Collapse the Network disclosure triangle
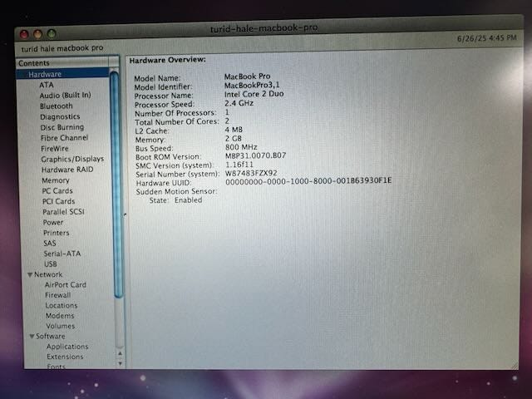This screenshot has width=532, height=399. point(30,274)
